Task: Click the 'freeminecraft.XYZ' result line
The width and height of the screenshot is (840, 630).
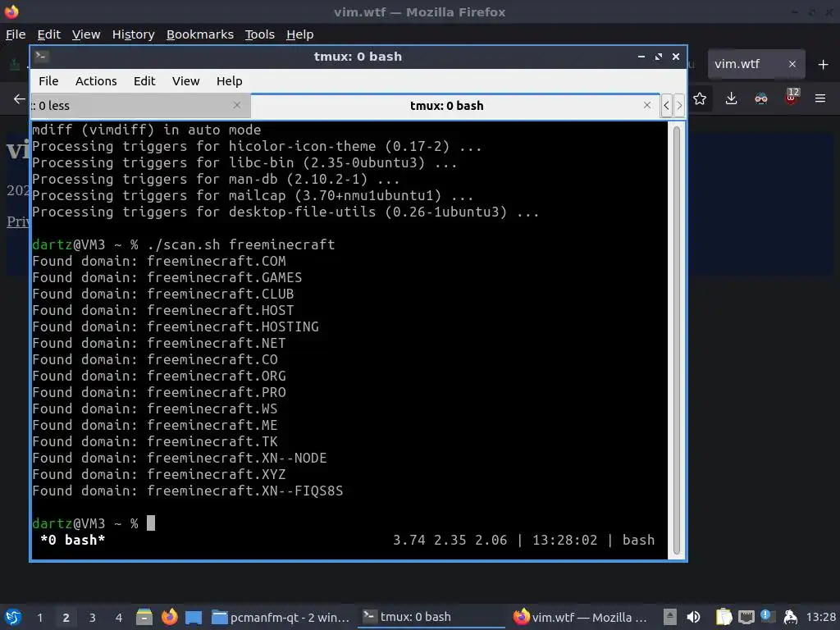Action: click(159, 475)
